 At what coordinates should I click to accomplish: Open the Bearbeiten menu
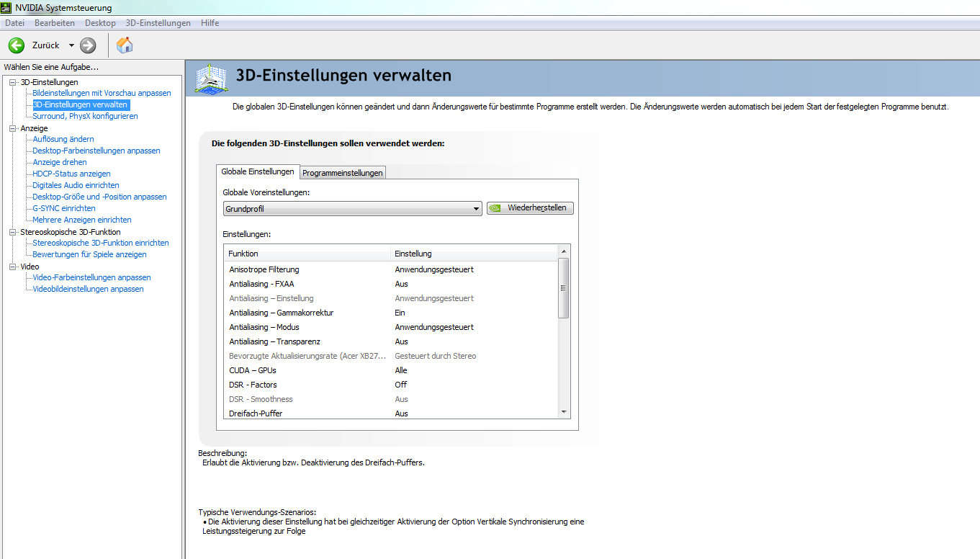point(55,23)
